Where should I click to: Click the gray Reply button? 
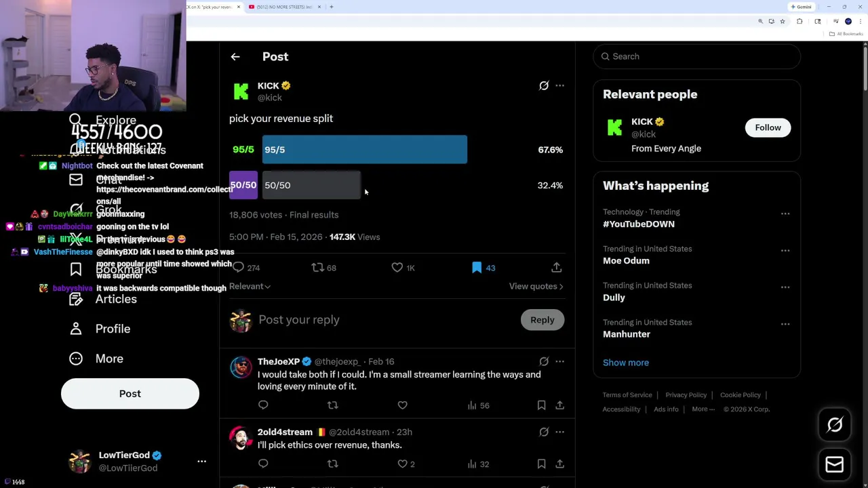[x=542, y=320]
